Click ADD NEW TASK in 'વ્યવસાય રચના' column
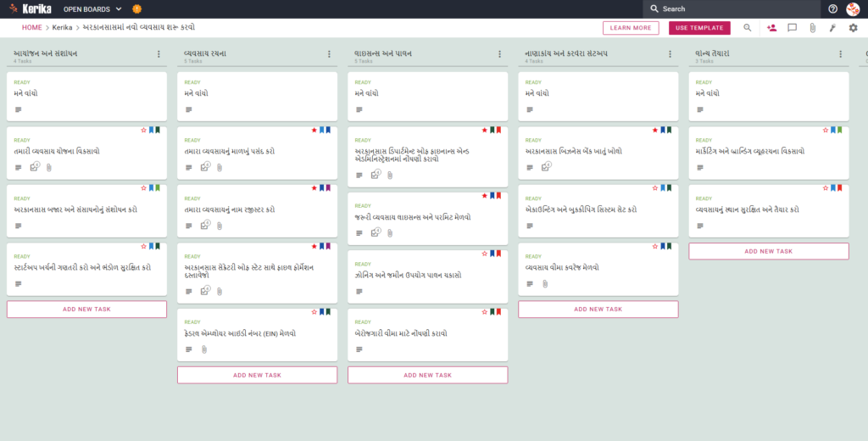Screen dimensions: 868x441 click(258, 375)
